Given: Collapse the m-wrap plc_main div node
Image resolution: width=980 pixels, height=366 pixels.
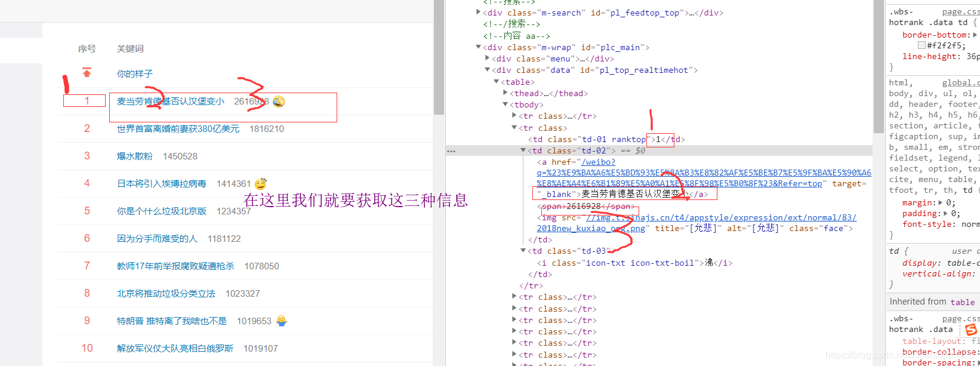Looking at the screenshot, I should click(479, 47).
